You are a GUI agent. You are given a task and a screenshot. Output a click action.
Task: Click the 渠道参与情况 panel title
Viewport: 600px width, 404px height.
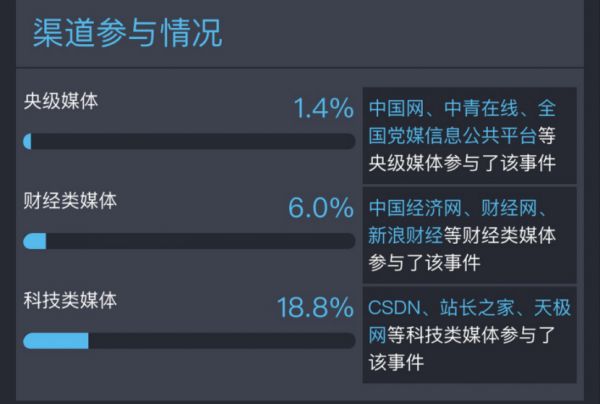127,33
